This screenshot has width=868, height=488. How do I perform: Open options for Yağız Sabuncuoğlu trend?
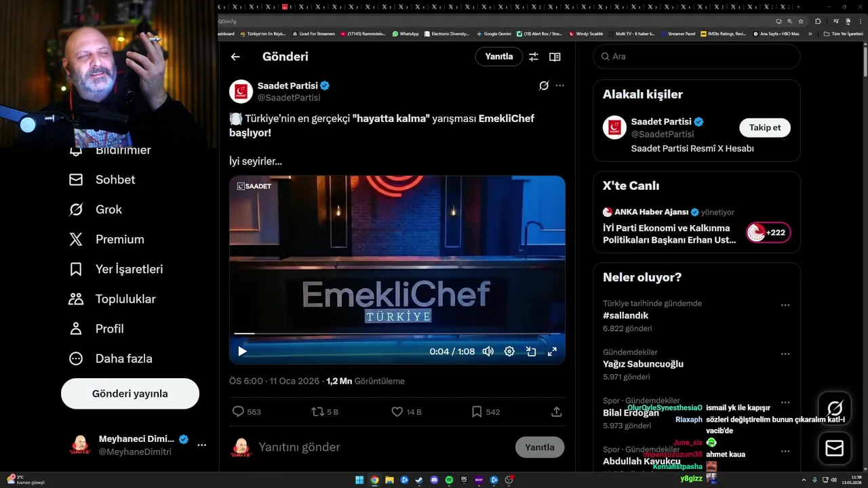point(785,354)
